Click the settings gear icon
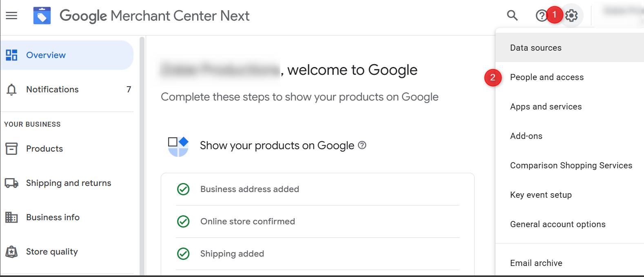 (572, 16)
